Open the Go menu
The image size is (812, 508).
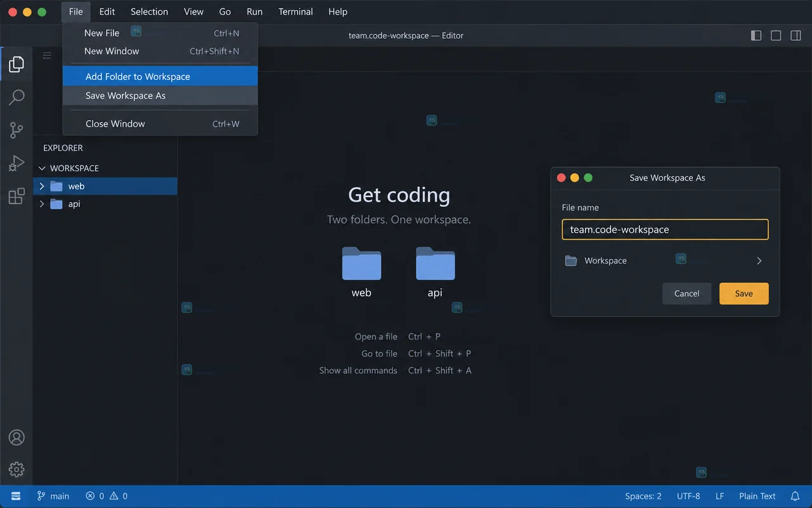pos(225,11)
